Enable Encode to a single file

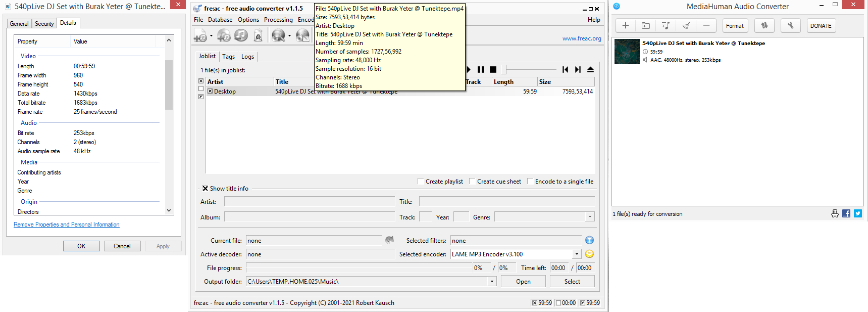530,181
